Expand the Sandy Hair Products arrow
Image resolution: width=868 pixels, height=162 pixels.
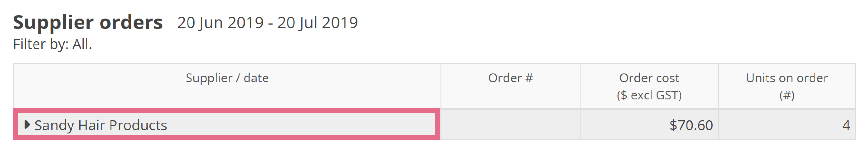point(27,125)
